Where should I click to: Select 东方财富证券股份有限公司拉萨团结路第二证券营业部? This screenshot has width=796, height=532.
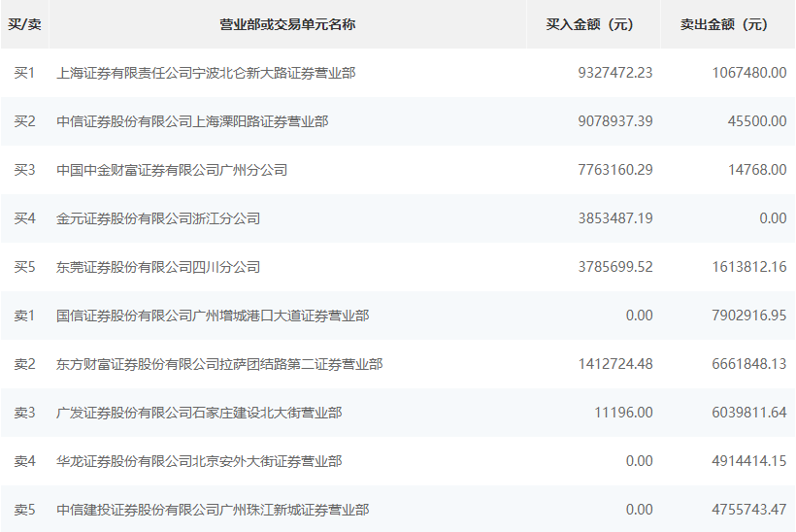click(x=219, y=364)
